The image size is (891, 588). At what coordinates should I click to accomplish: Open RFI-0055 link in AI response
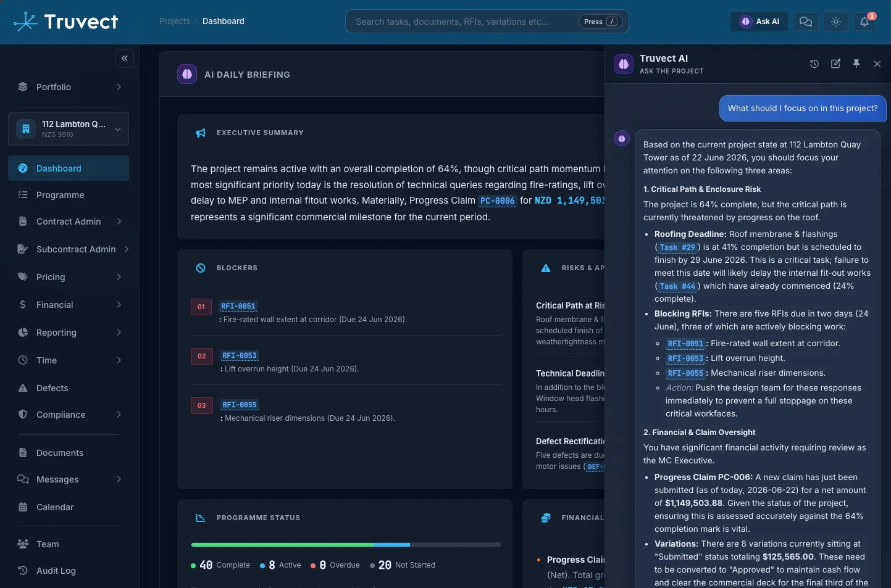[x=685, y=373]
